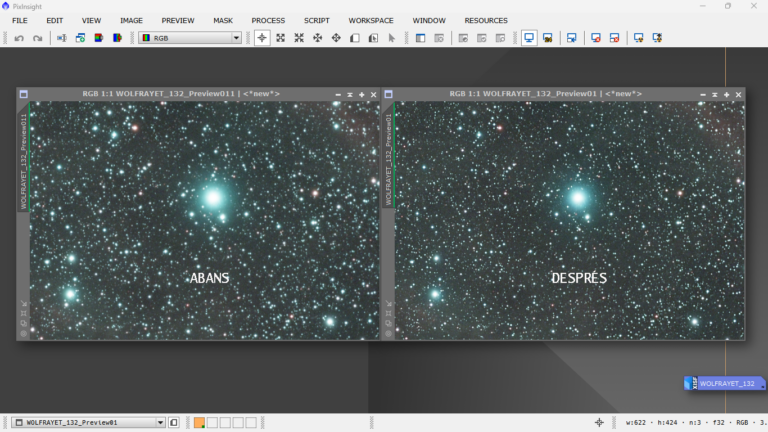Click the Undo arrow icon
768x432 pixels.
click(x=19, y=38)
